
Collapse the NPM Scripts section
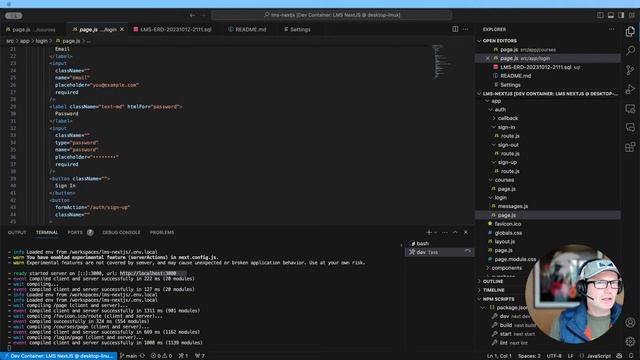(x=498, y=299)
